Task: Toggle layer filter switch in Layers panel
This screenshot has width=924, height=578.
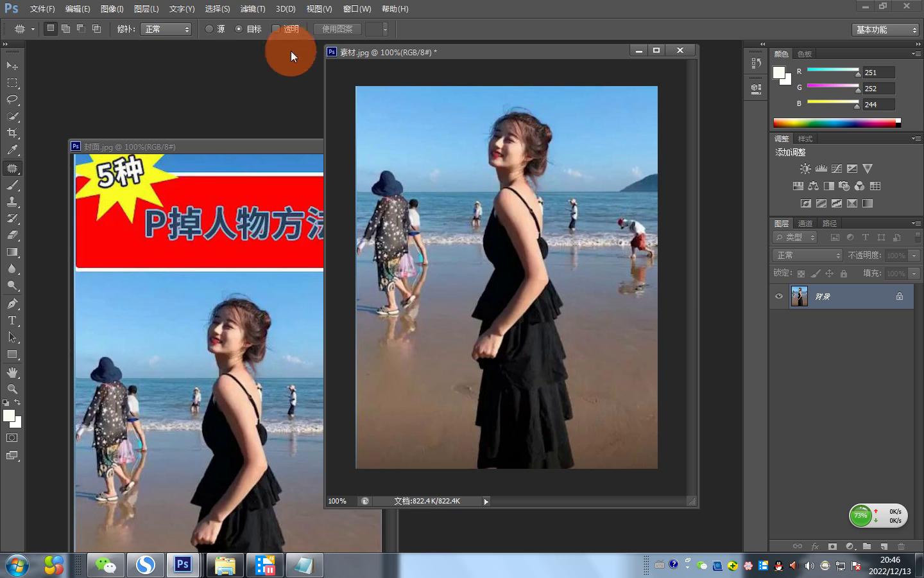Action: tap(918, 237)
